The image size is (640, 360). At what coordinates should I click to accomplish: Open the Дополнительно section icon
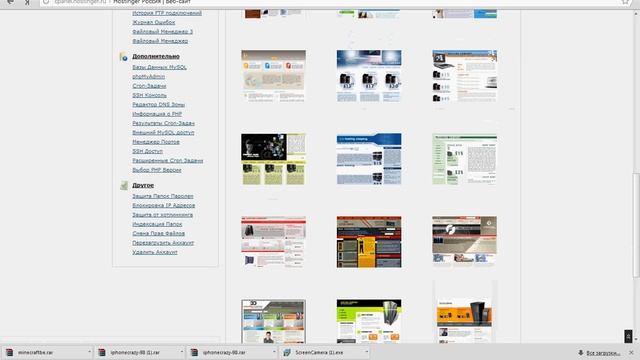[123, 57]
